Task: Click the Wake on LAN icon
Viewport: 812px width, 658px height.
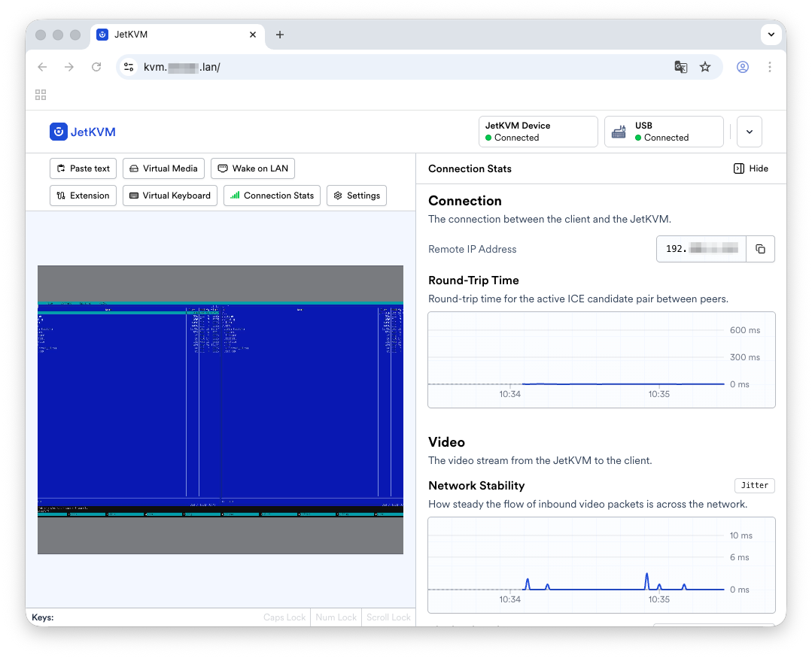Action: 223,168
